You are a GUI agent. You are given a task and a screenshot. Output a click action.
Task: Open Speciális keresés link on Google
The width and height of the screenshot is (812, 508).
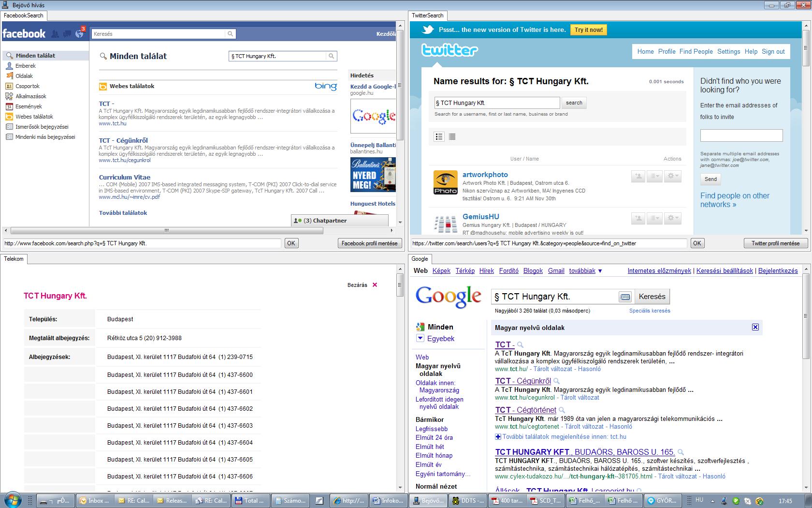pyautogui.click(x=650, y=311)
